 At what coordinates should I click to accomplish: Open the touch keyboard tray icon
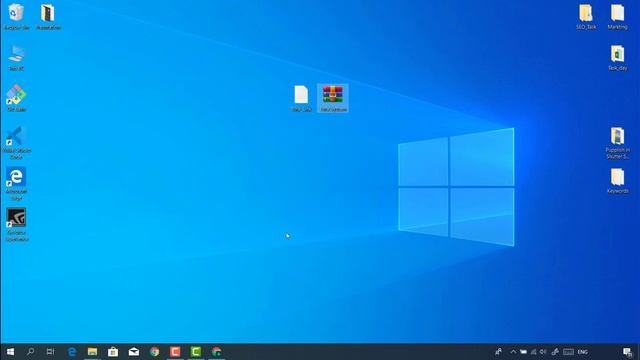(x=569, y=352)
